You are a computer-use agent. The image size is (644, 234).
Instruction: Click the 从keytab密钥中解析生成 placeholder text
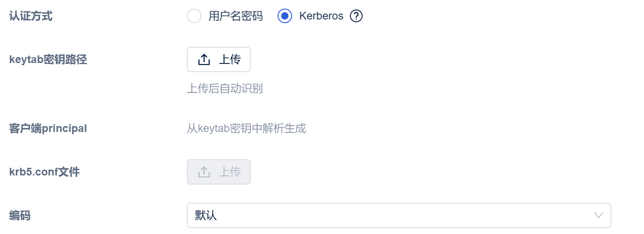(x=246, y=128)
